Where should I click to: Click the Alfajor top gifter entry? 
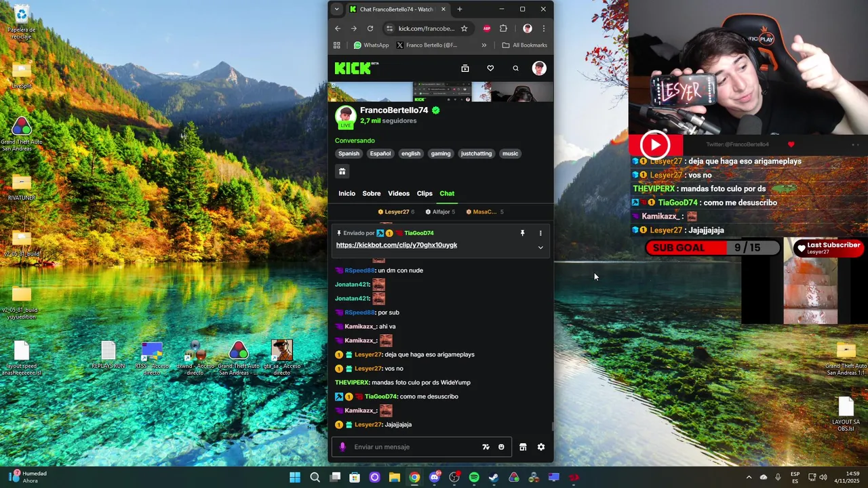(x=440, y=211)
